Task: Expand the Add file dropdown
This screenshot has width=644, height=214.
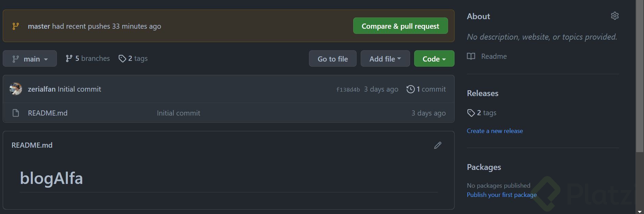Action: coord(385,59)
